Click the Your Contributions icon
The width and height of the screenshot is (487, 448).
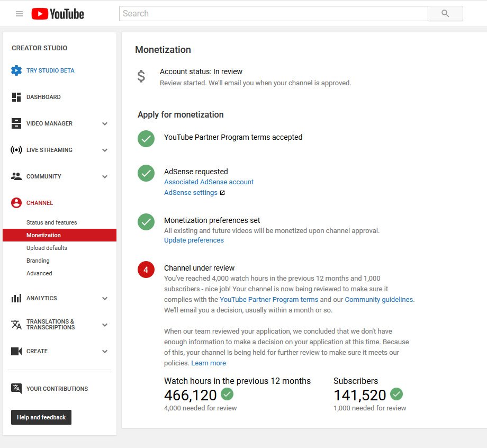tap(16, 388)
